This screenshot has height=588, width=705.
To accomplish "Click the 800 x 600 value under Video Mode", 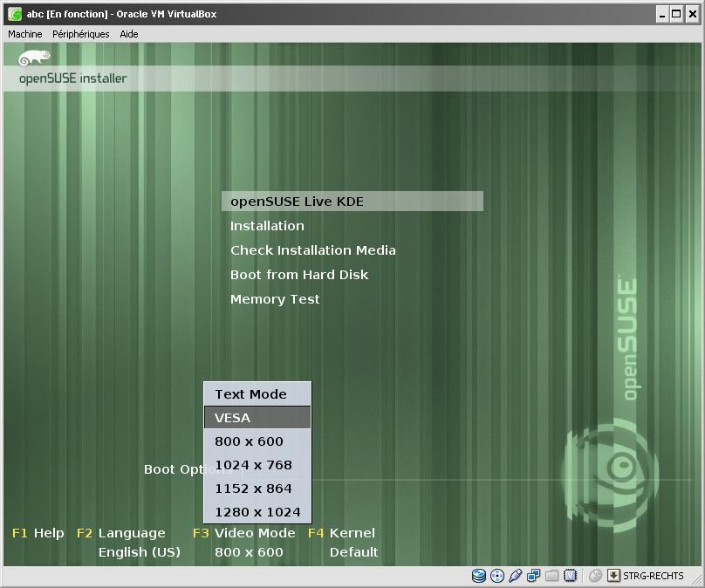I will 249,552.
